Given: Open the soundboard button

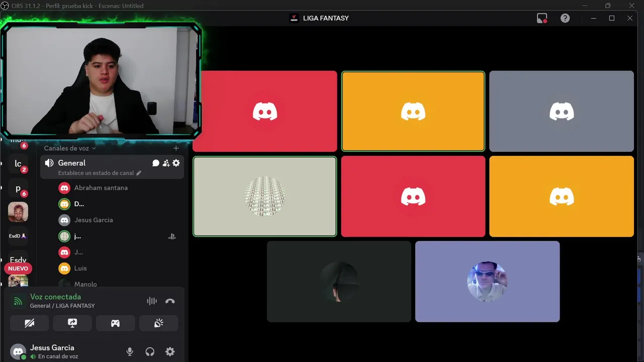Looking at the screenshot, I should click(158, 323).
